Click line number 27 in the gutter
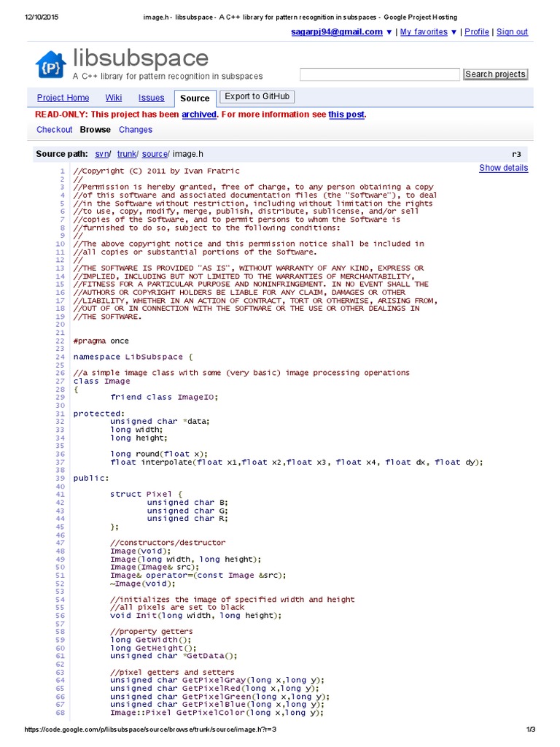Screen dimensions: 560x747 coord(60,381)
